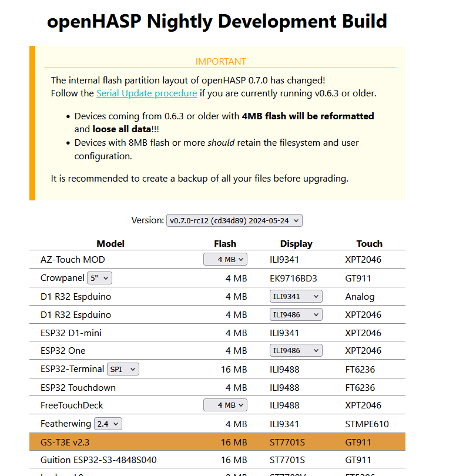Choose the ESP32 Touchdown model row

pos(78,388)
